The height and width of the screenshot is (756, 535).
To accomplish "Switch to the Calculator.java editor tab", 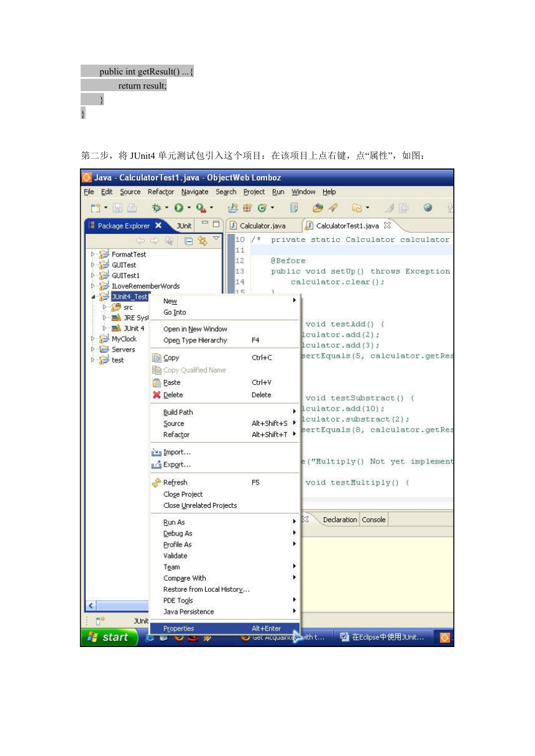I will click(x=262, y=226).
